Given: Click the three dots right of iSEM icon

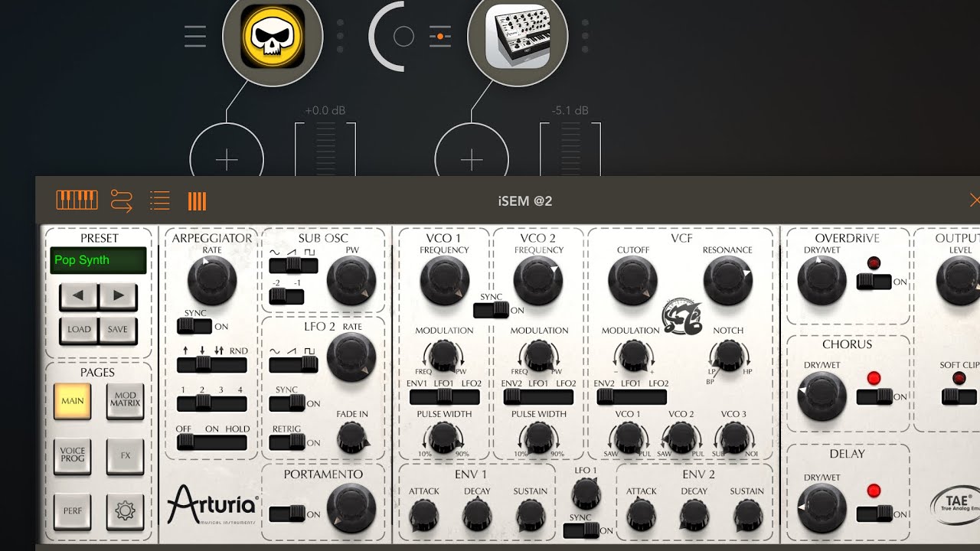Looking at the screenshot, I should [585, 36].
